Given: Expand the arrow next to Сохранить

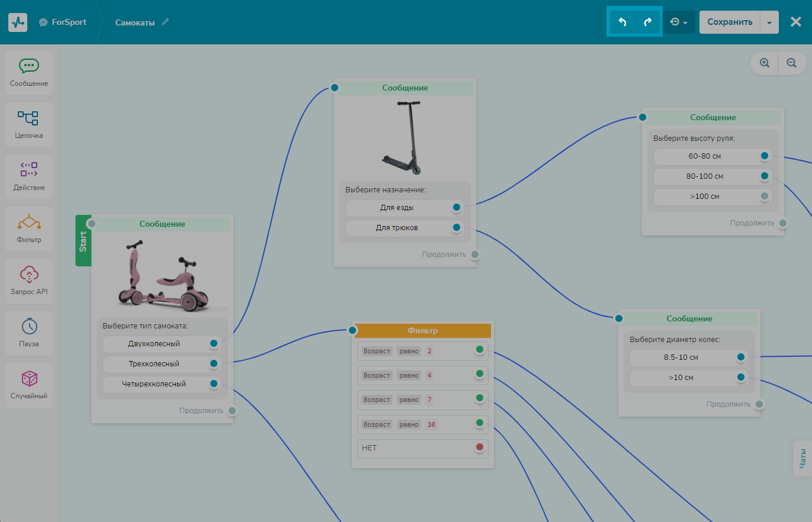Looking at the screenshot, I should point(769,22).
